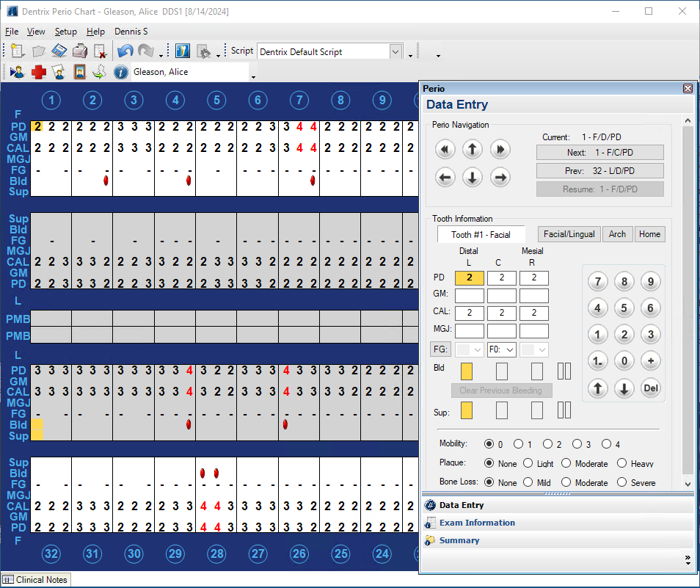The width and height of the screenshot is (700, 588).
Task: Set Mobility to 2
Action: point(548,444)
